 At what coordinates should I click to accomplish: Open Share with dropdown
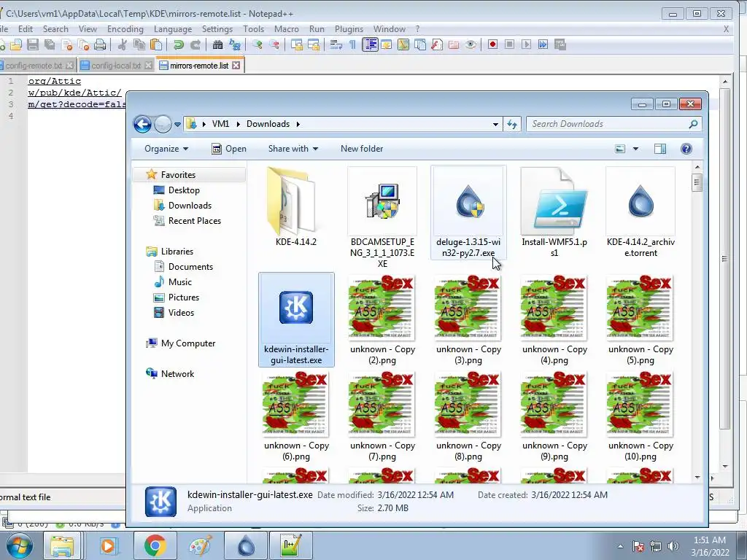point(293,149)
